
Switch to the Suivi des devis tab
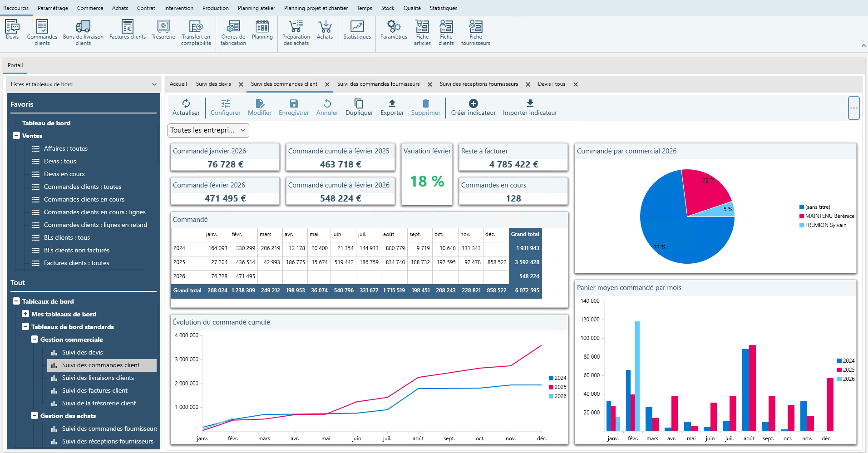click(213, 84)
